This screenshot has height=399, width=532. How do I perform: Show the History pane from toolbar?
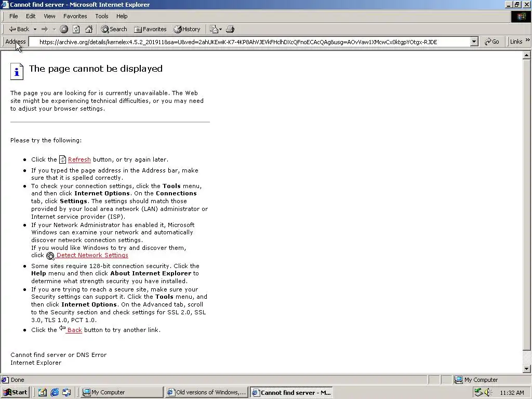coord(187,29)
